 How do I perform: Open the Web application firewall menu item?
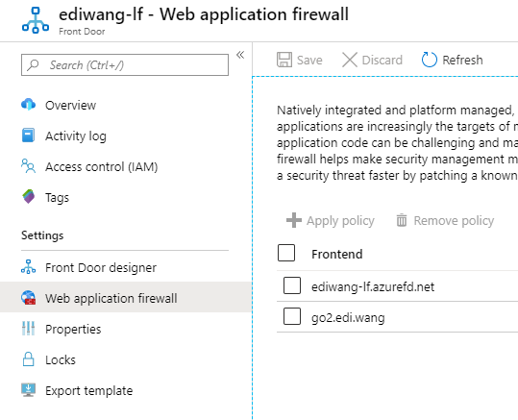coord(125,297)
